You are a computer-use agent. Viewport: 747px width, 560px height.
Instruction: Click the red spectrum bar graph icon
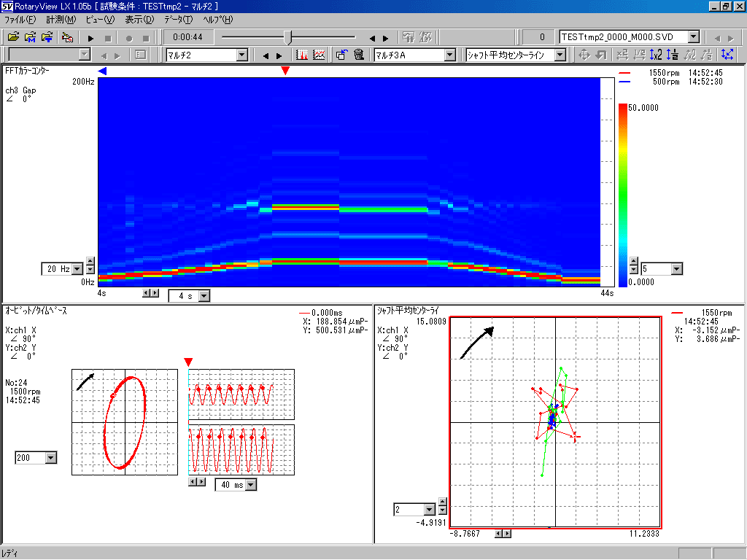[x=302, y=55]
